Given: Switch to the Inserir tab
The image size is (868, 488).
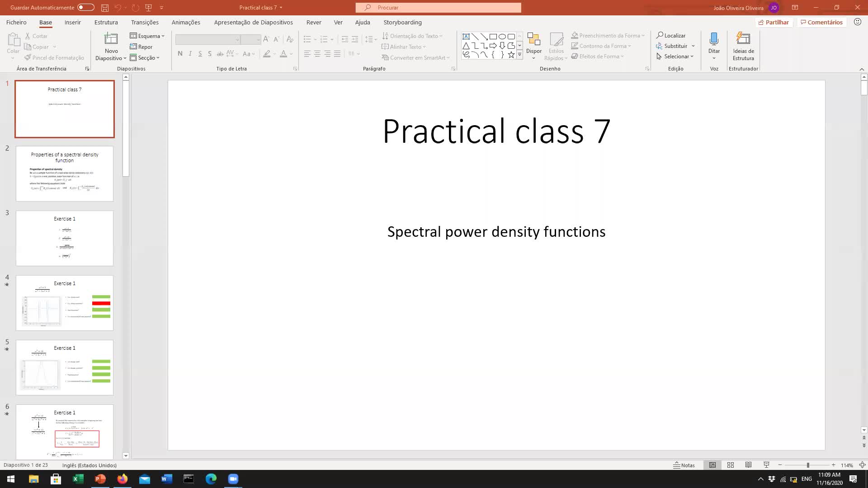Looking at the screenshot, I should coord(72,22).
